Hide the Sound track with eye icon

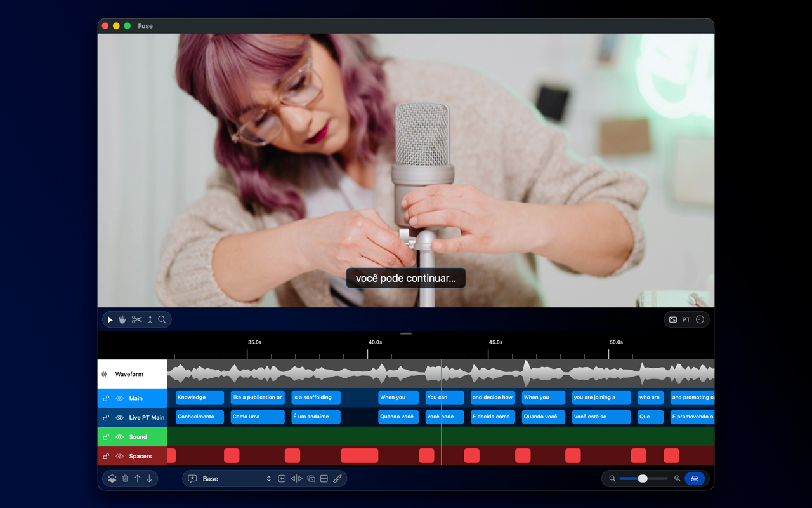tap(119, 438)
